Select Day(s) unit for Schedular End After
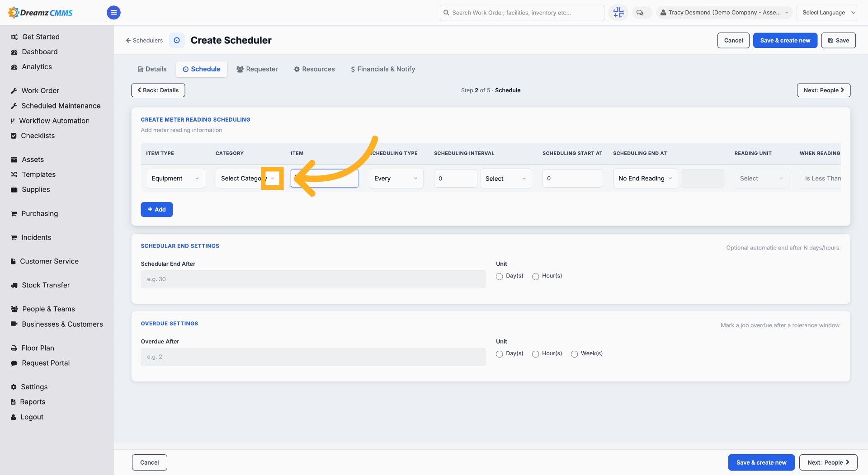868x475 pixels. coord(499,277)
